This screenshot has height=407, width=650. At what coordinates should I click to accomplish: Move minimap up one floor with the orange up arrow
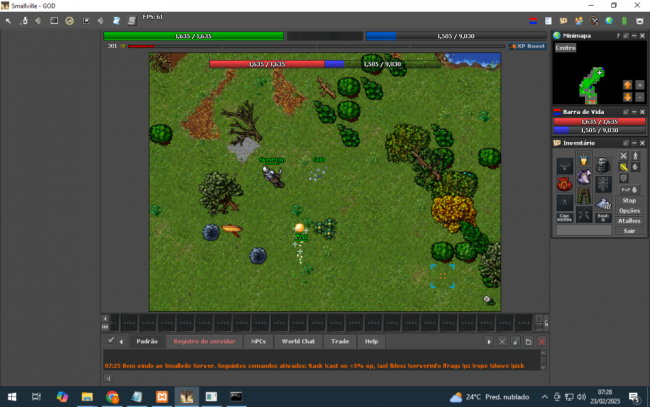tap(628, 85)
